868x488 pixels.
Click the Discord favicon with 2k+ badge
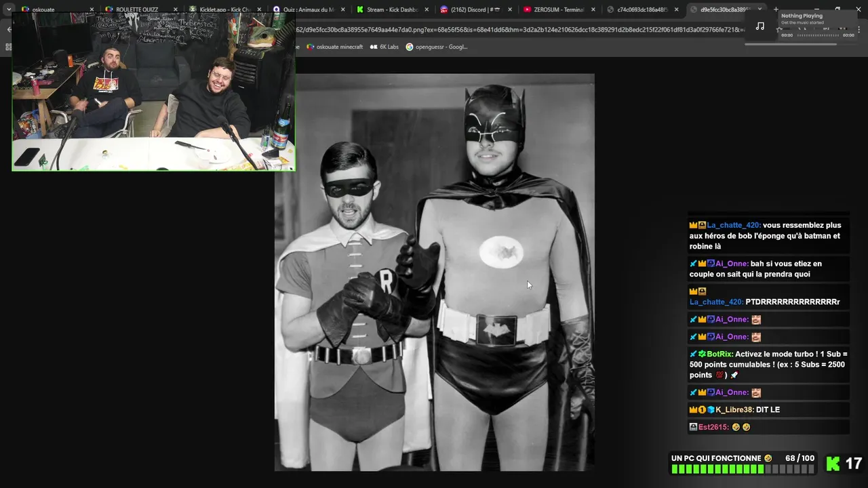click(x=443, y=9)
